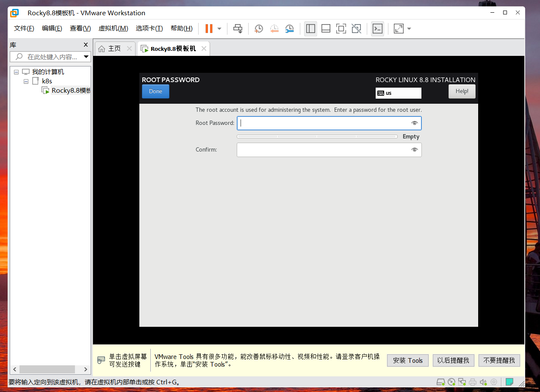Close the 主页 tab
This screenshot has width=540, height=392.
(x=130, y=49)
